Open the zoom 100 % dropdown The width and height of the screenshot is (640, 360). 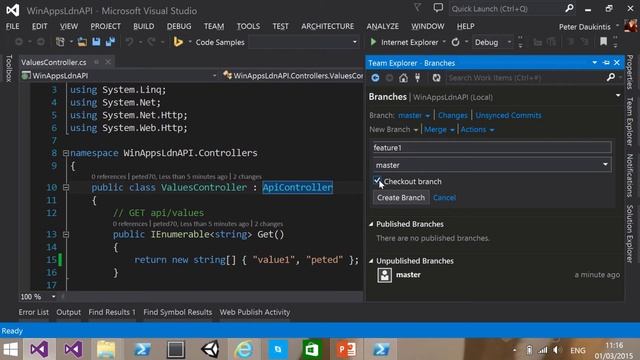(53, 296)
